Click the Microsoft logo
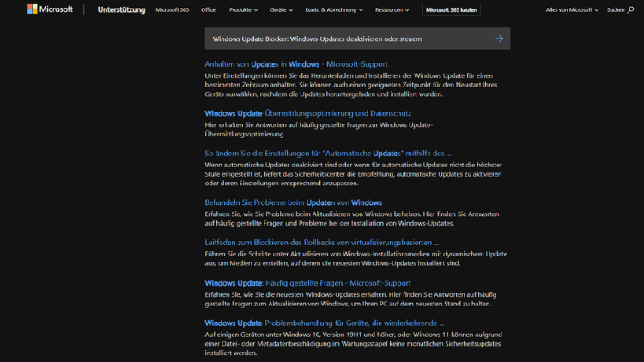 coord(50,9)
